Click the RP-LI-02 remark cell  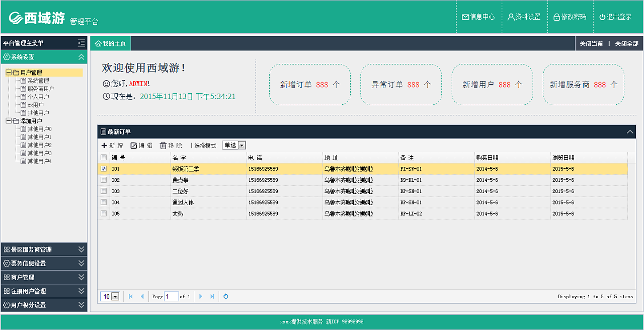[x=436, y=213]
